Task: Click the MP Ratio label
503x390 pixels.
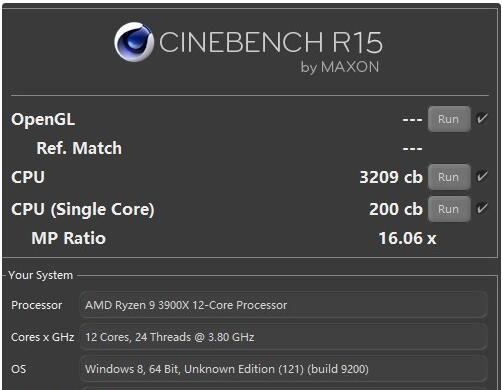Action: pos(68,238)
